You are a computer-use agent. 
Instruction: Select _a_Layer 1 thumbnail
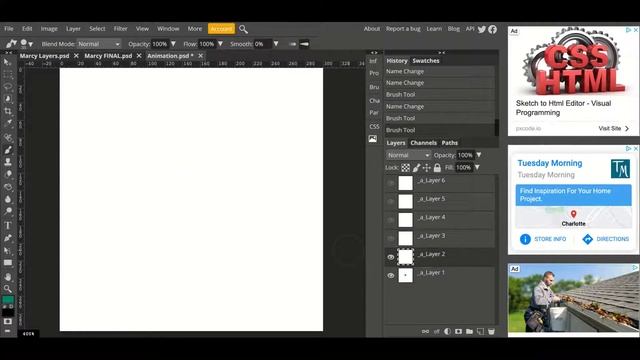coord(405,276)
